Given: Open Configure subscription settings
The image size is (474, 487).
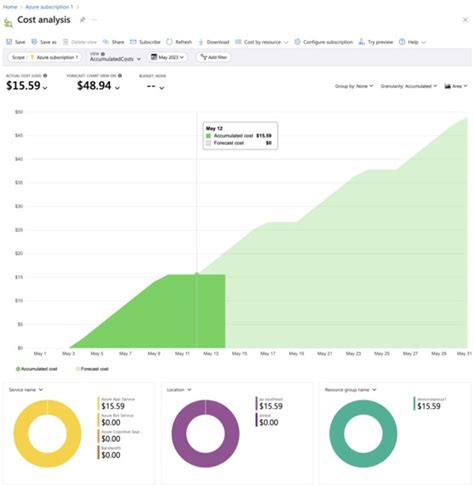Looking at the screenshot, I should (323, 42).
